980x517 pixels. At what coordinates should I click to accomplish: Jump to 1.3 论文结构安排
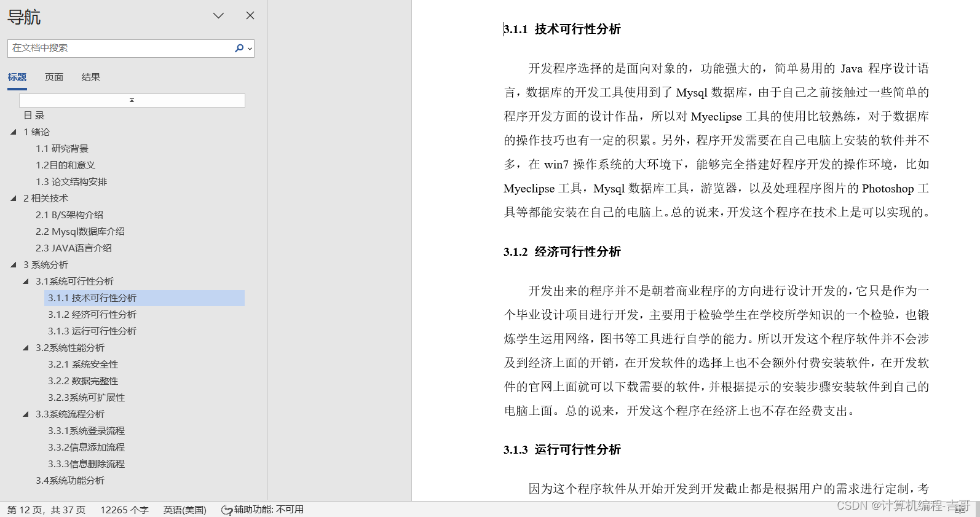tap(71, 182)
